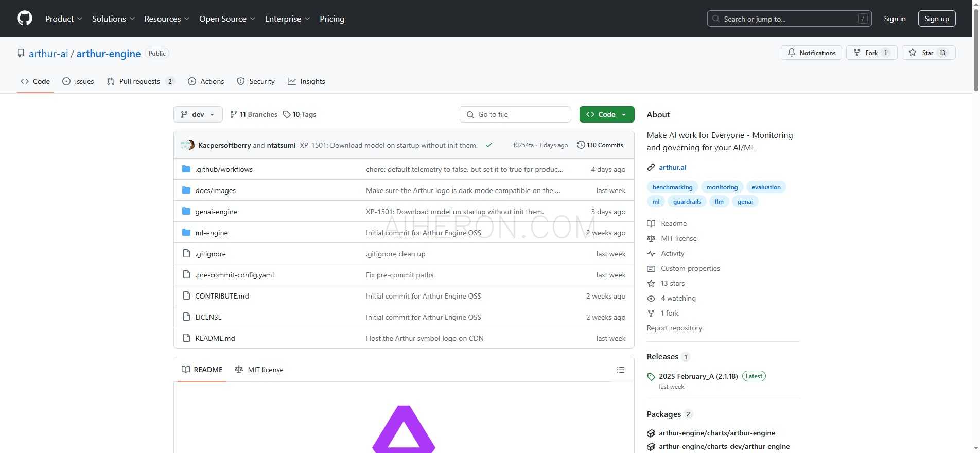
Task: Open the .github/workflows folder icon
Action: pyautogui.click(x=186, y=169)
